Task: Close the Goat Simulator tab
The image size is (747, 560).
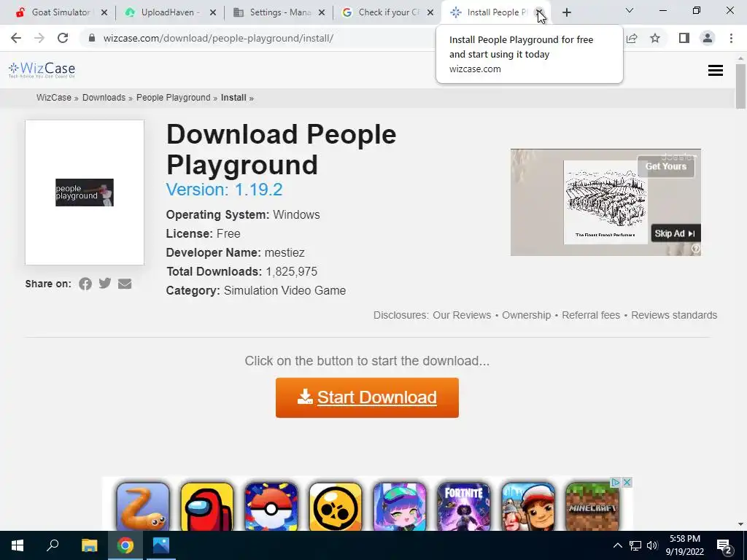Action: tap(104, 12)
